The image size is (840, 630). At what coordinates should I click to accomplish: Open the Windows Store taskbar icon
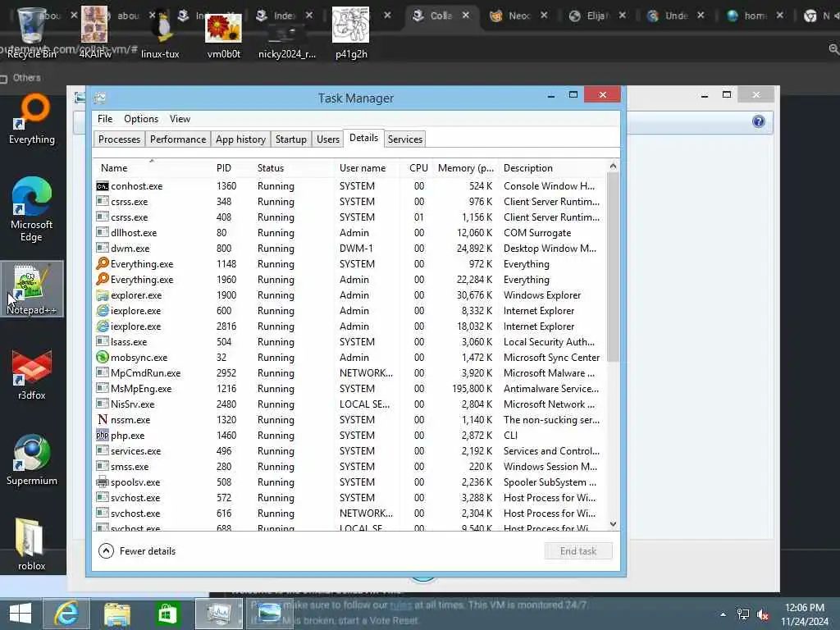[x=167, y=614]
